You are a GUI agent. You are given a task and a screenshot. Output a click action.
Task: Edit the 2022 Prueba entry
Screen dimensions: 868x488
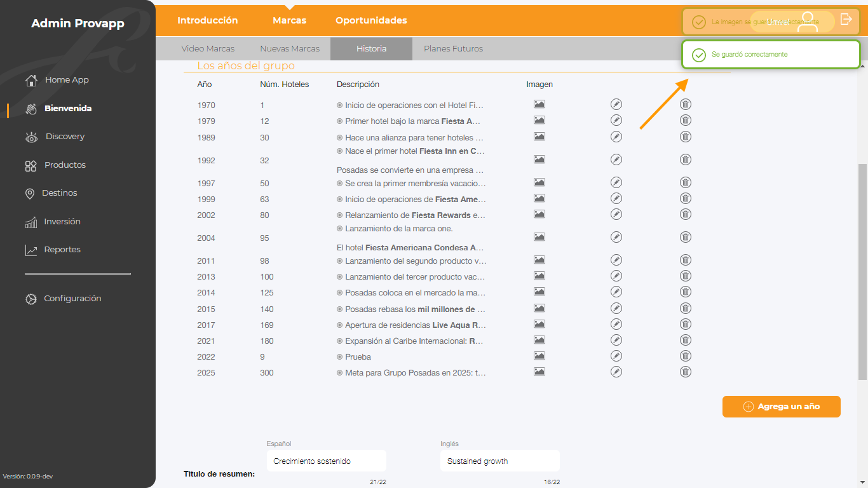(616, 356)
